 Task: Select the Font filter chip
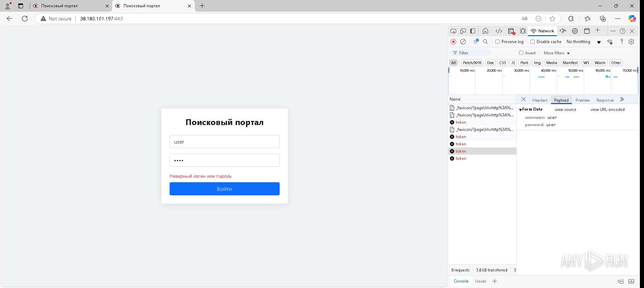(524, 63)
